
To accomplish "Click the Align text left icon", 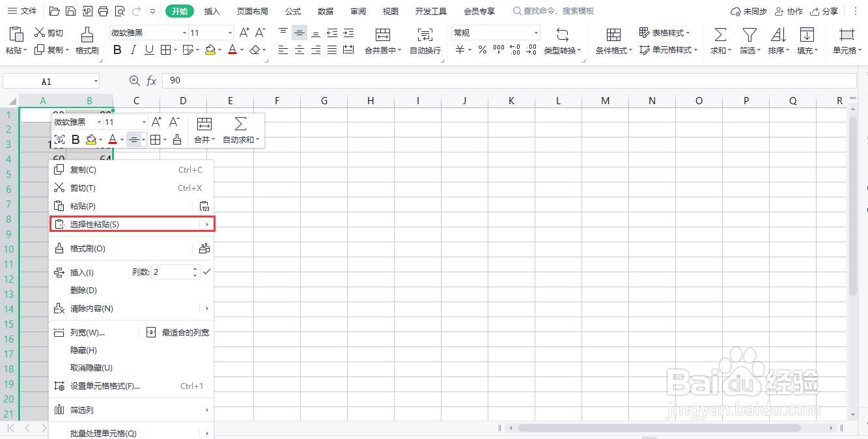I will [283, 50].
